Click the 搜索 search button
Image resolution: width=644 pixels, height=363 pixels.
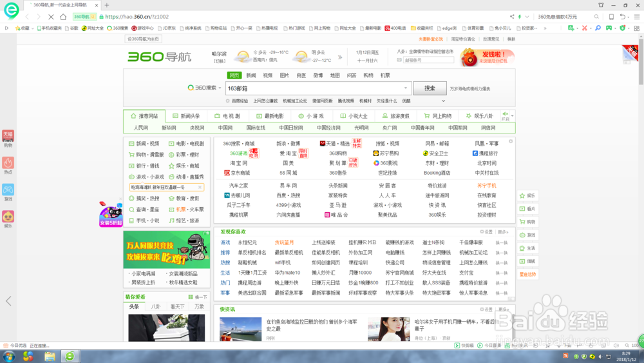click(430, 88)
